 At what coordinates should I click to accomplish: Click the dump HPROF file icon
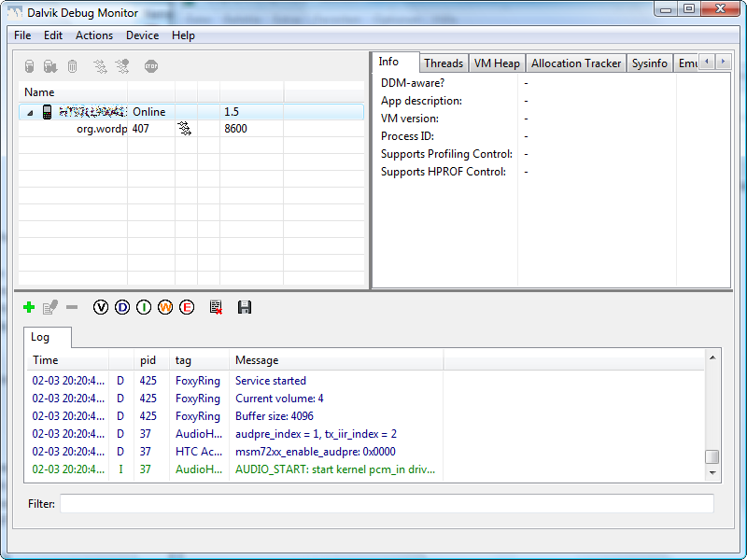(x=50, y=66)
